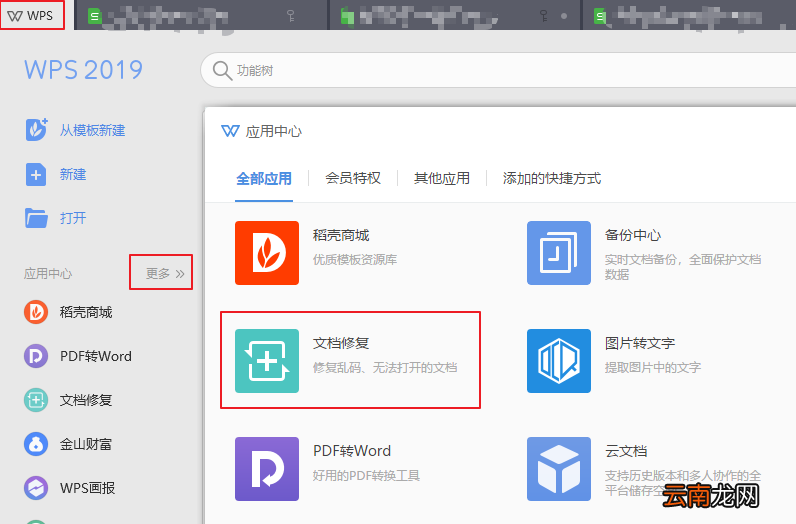This screenshot has width=796, height=524.
Task: Click the 应用中心 panel header logo
Action: [230, 131]
